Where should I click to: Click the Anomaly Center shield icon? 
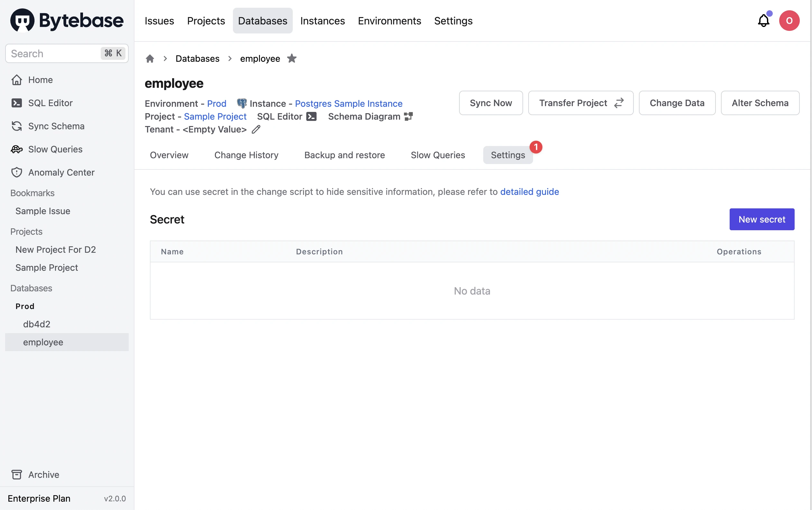pyautogui.click(x=16, y=172)
